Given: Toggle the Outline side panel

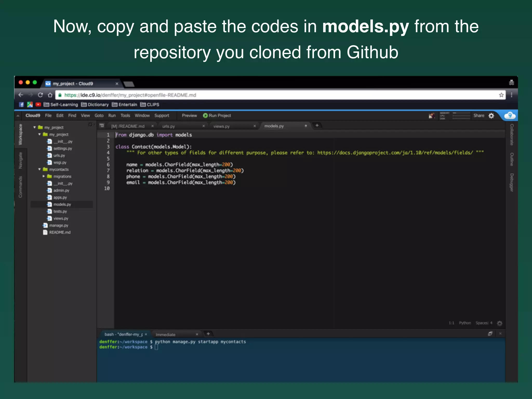Looking at the screenshot, I should 512,159.
